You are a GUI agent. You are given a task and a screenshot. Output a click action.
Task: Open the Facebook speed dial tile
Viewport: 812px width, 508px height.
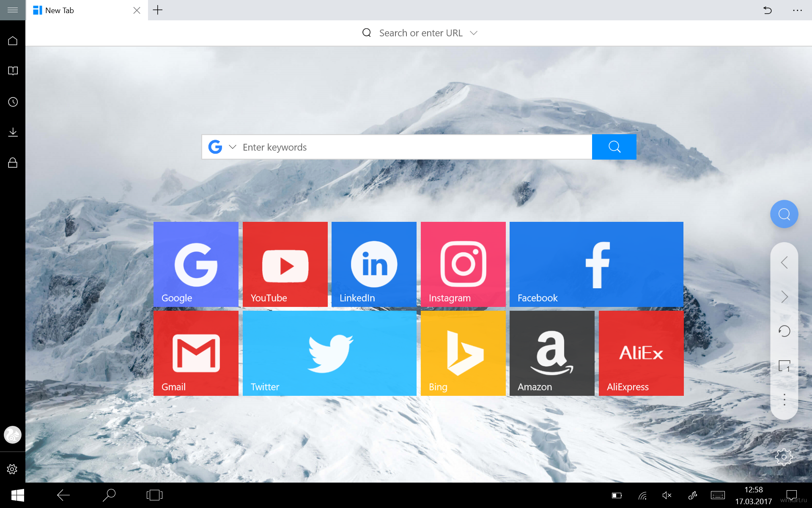pyautogui.click(x=596, y=264)
